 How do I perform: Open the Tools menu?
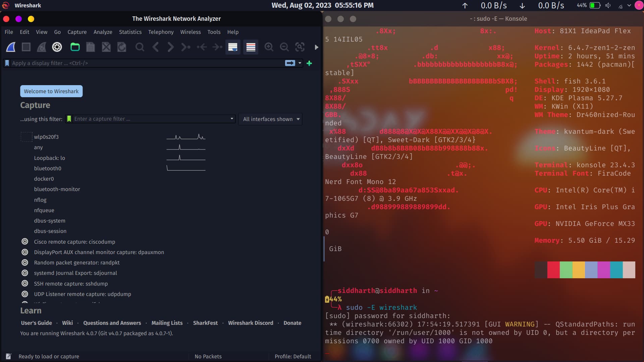click(214, 32)
